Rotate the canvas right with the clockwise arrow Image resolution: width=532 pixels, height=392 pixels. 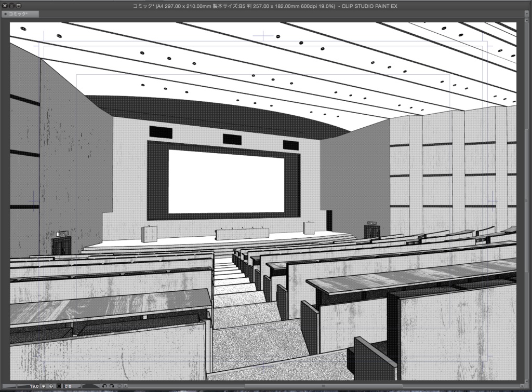click(x=112, y=386)
